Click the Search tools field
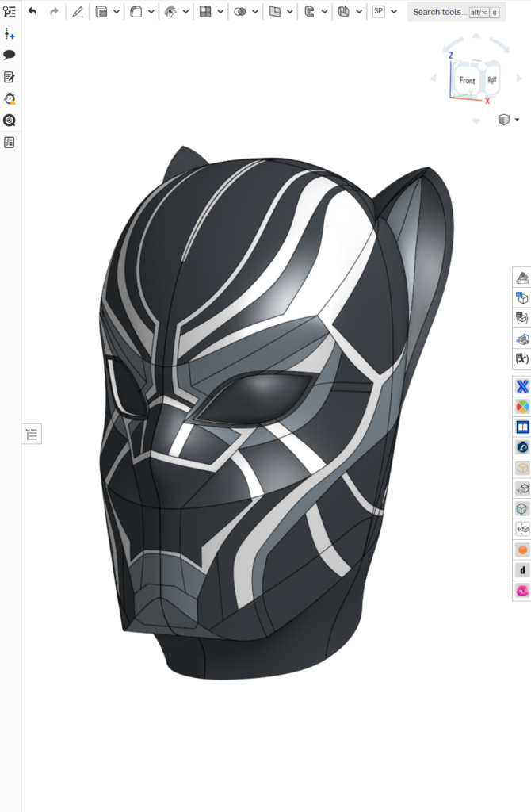The image size is (531, 812). click(456, 12)
